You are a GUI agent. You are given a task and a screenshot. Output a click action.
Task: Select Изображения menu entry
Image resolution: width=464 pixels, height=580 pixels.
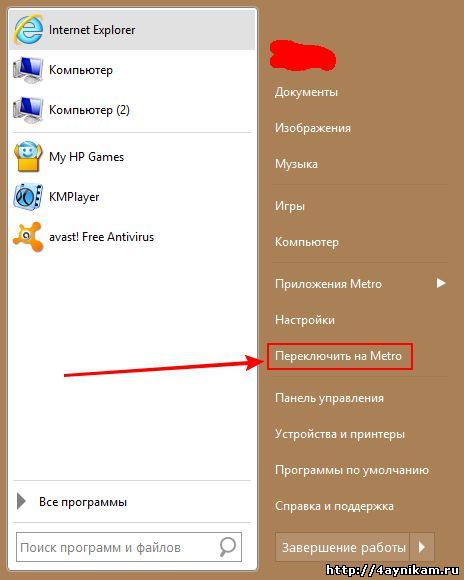pyautogui.click(x=313, y=128)
